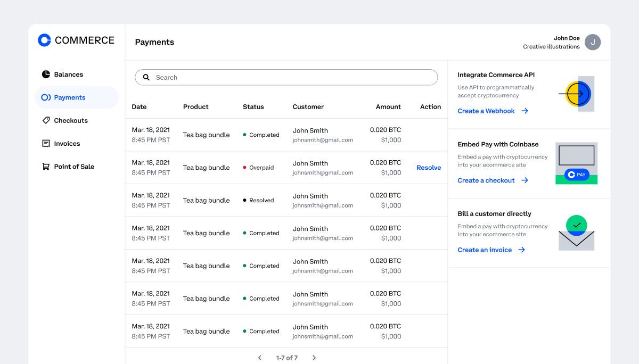
Task: Switch to the Checkouts section
Action: coord(71,120)
